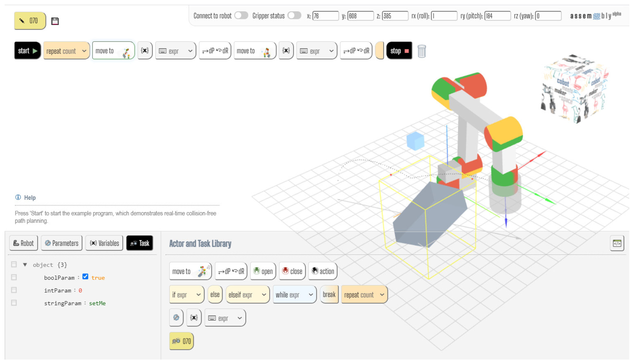Open the while expr dropdown

point(311,295)
